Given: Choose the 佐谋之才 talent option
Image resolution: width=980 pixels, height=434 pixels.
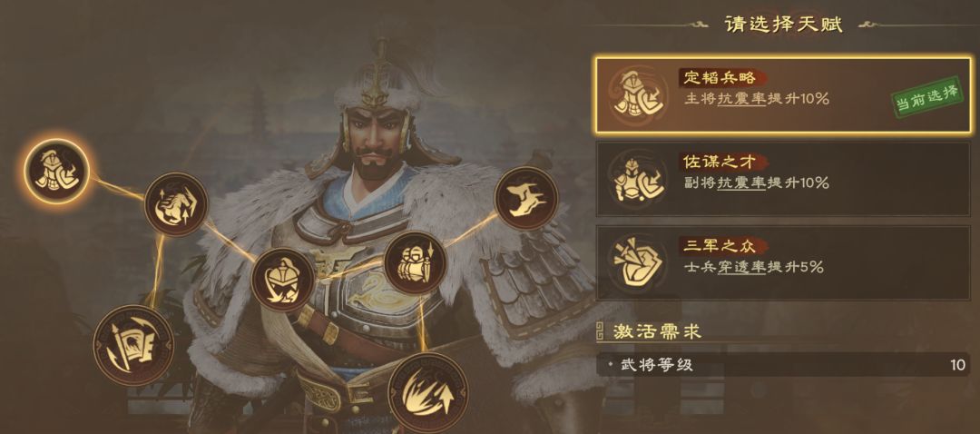Looking at the screenshot, I should pos(784,179).
